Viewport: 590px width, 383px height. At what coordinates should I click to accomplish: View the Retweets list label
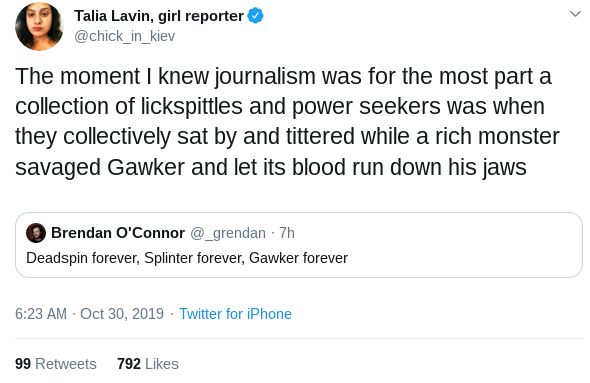66,364
